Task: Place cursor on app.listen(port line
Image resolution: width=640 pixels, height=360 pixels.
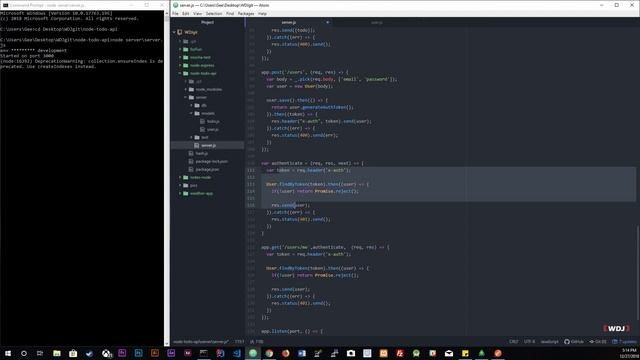Action: pyautogui.click(x=291, y=331)
